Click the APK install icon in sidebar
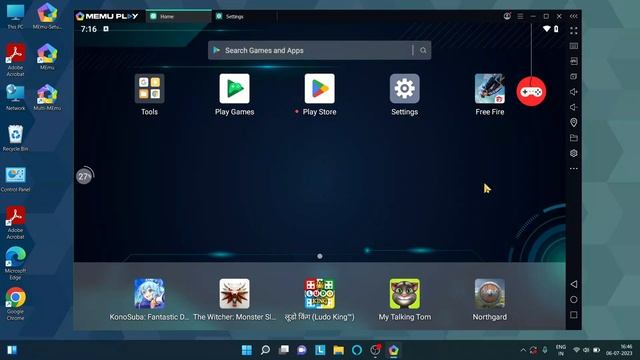The width and height of the screenshot is (640, 360). [573, 61]
